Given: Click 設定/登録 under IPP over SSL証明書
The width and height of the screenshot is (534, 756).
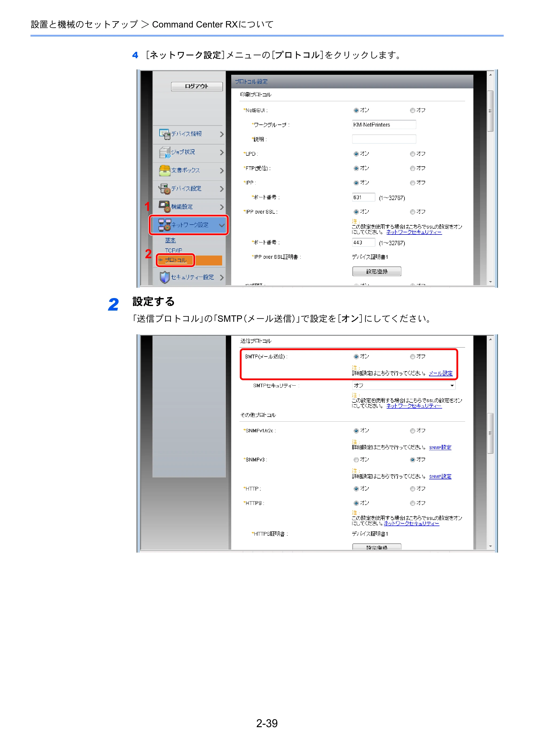Looking at the screenshot, I should [377, 271].
